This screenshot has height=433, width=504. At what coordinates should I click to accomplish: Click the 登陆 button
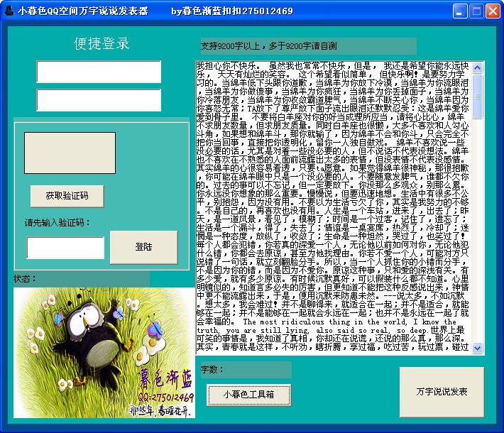pos(143,247)
